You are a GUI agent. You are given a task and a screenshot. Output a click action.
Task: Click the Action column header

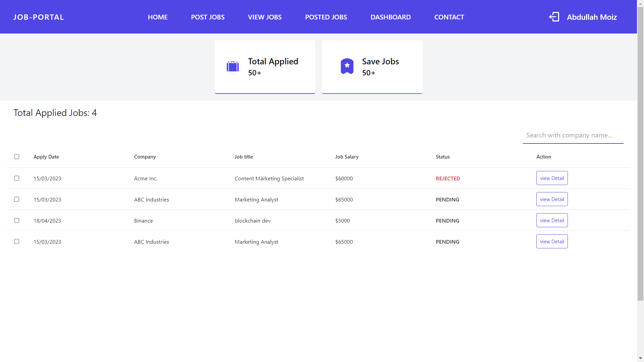pos(544,157)
